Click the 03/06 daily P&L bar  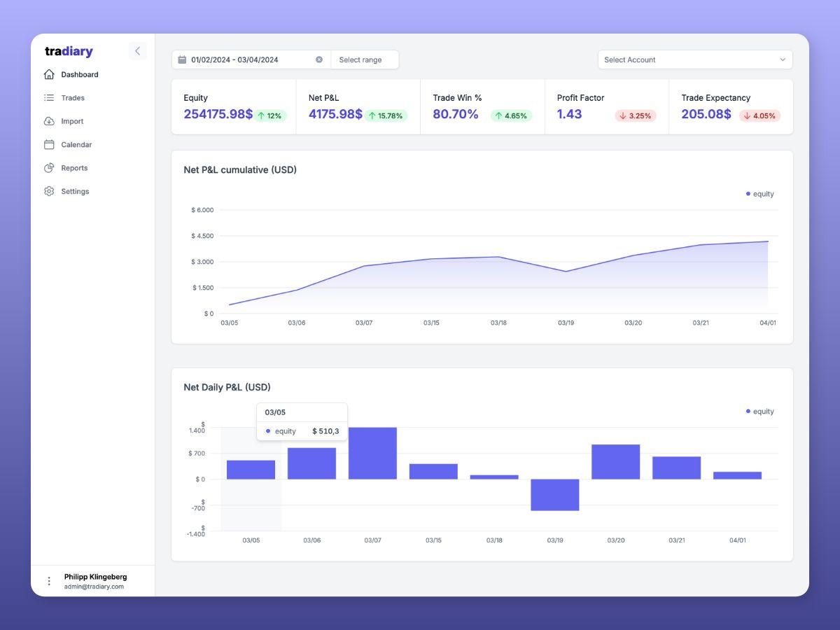click(311, 463)
